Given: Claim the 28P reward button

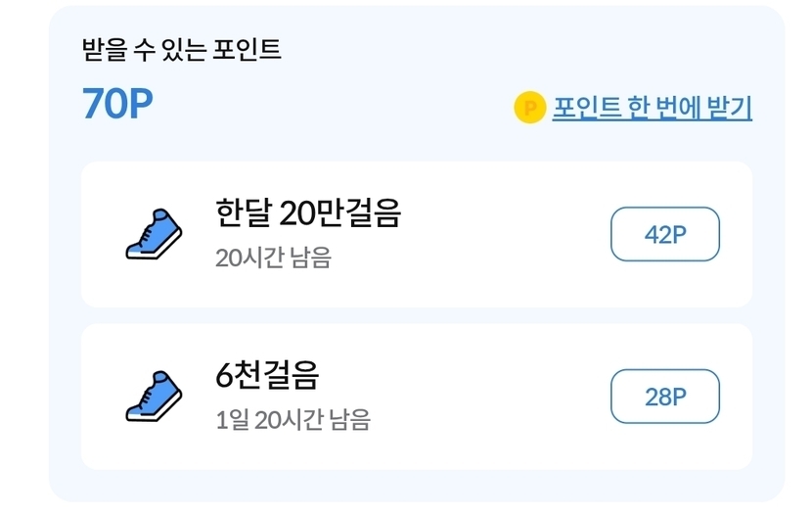Looking at the screenshot, I should tap(665, 397).
